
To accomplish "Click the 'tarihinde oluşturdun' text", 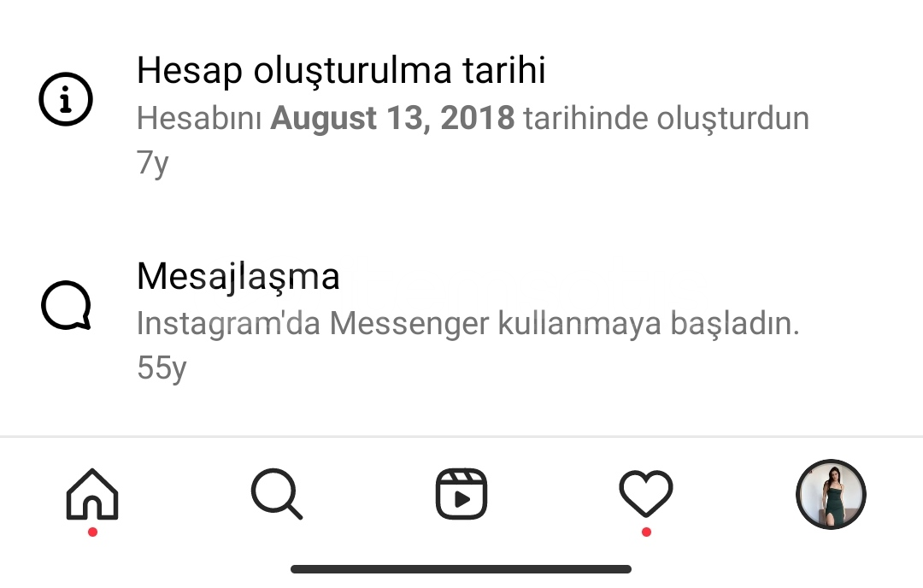I will click(667, 118).
